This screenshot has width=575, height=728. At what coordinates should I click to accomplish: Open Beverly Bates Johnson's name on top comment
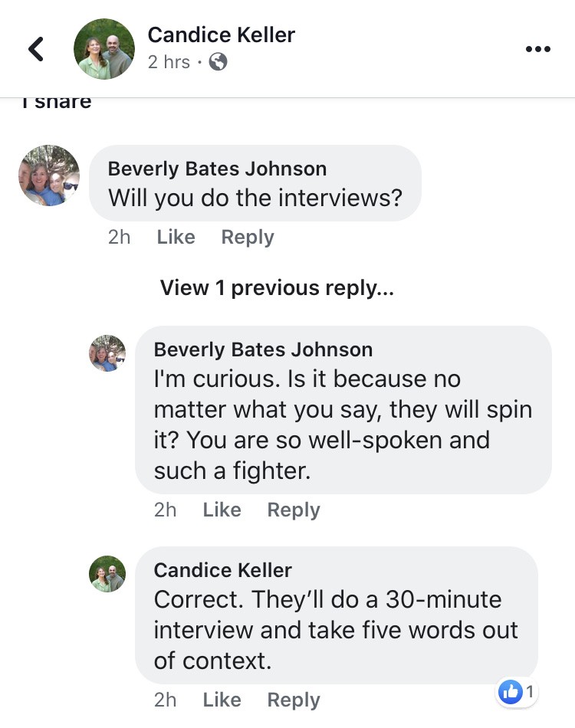tap(217, 169)
